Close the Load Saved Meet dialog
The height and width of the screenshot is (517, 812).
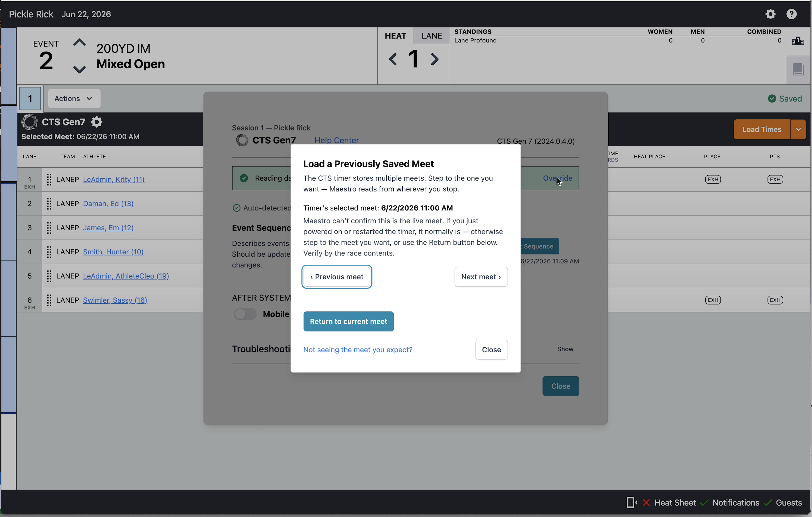(x=491, y=350)
